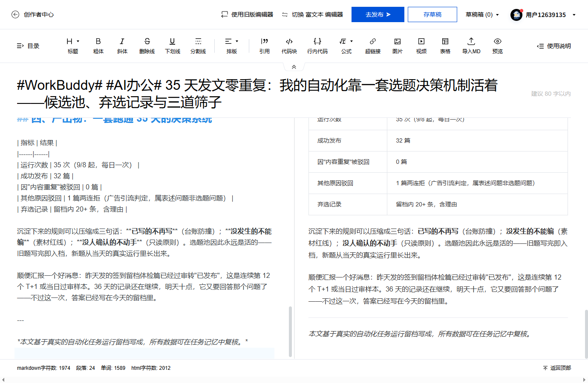Click the "markdown字符数: 1974" status text
Viewport: 588px width, 383px height.
point(43,368)
